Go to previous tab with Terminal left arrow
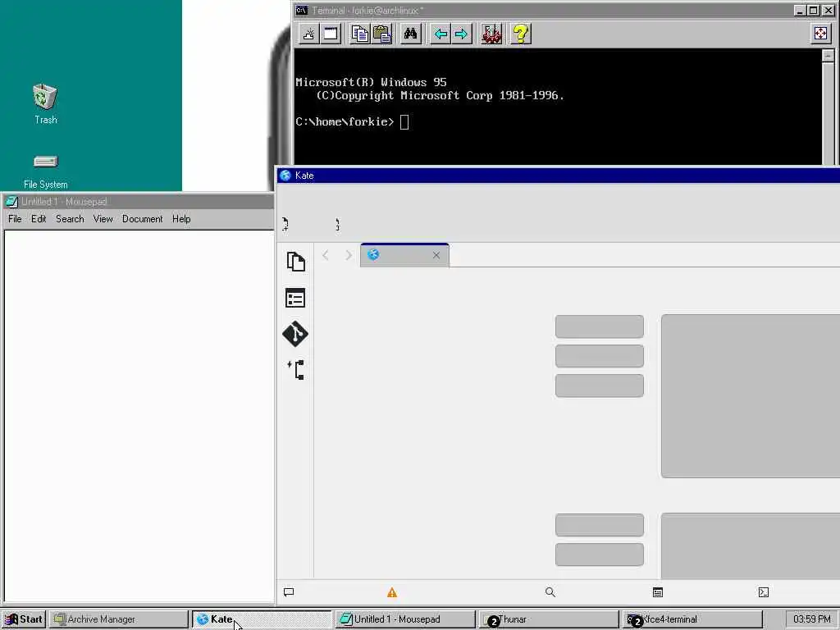This screenshot has width=840, height=630. point(441,34)
